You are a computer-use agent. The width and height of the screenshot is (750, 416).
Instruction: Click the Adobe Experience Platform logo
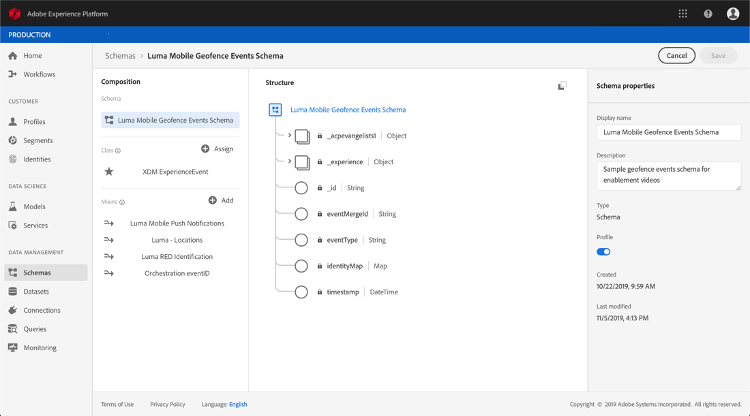[14, 13]
